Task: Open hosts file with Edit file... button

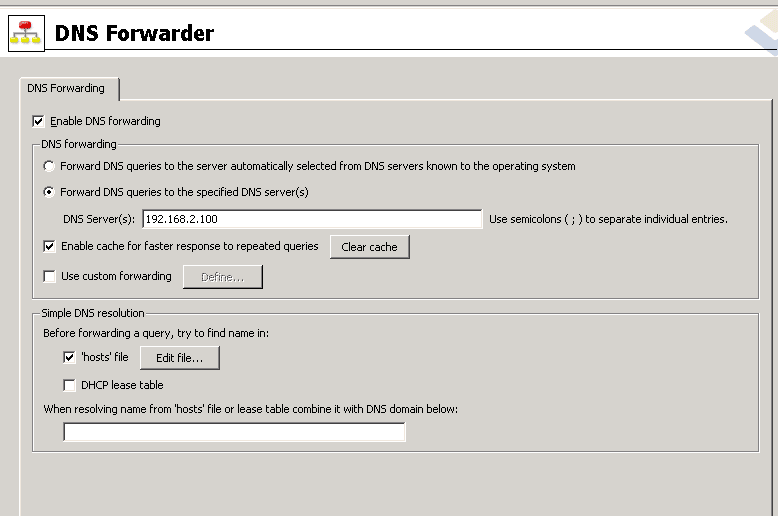Action: tap(180, 358)
